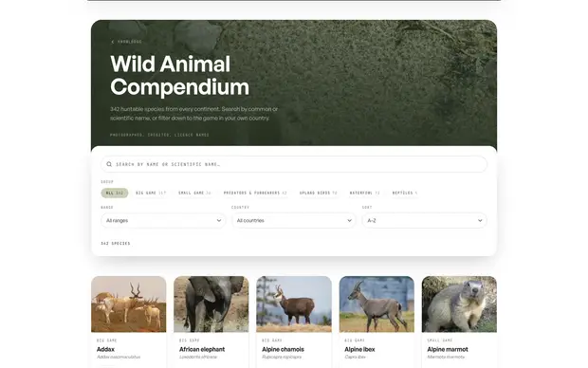Open the All ranges dropdown

(163, 221)
